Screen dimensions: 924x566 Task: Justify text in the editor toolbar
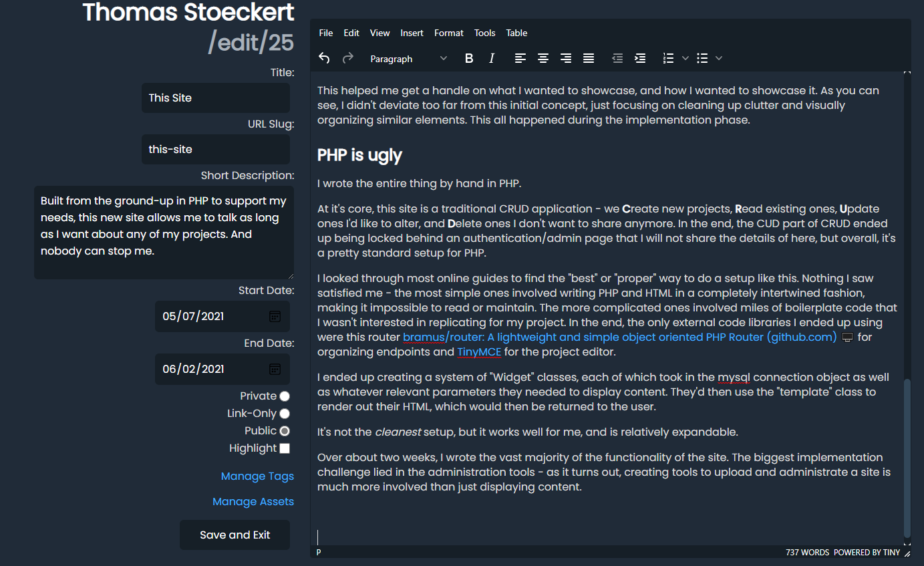589,59
